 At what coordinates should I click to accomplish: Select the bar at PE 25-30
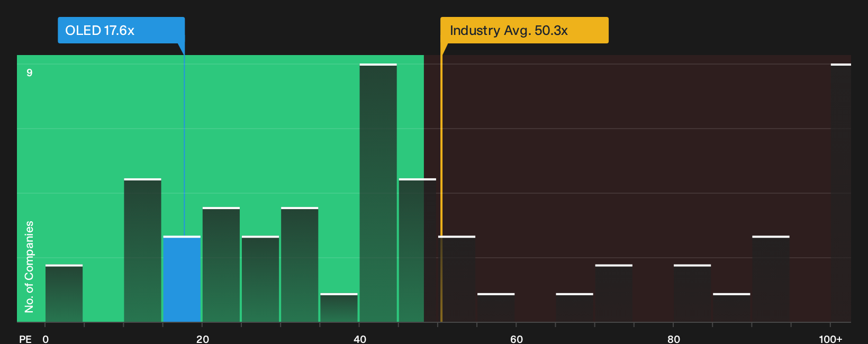pos(260,279)
